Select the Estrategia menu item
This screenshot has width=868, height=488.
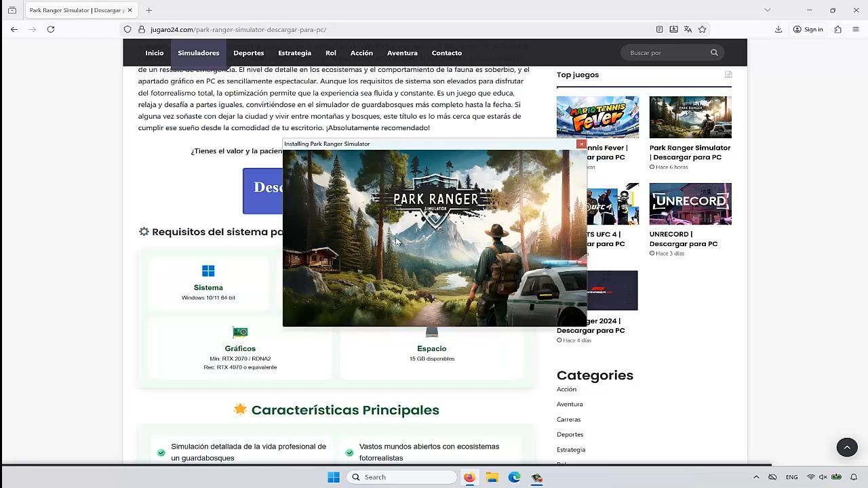click(x=294, y=53)
